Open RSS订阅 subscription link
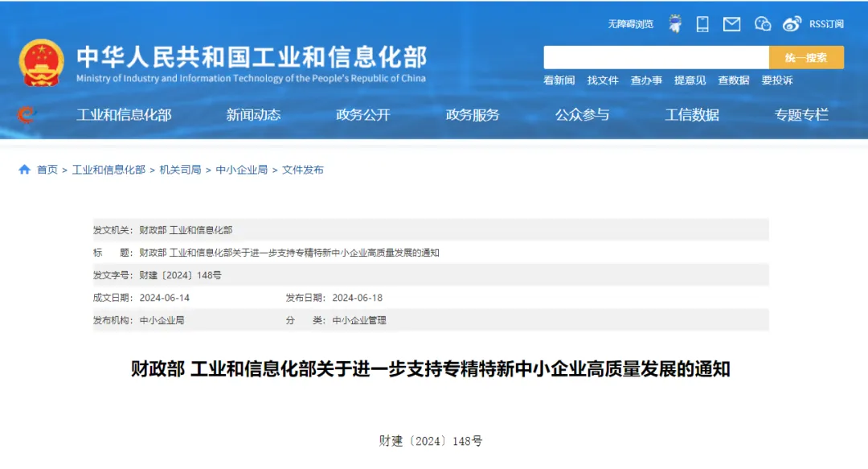The height and width of the screenshot is (469, 868). [826, 24]
